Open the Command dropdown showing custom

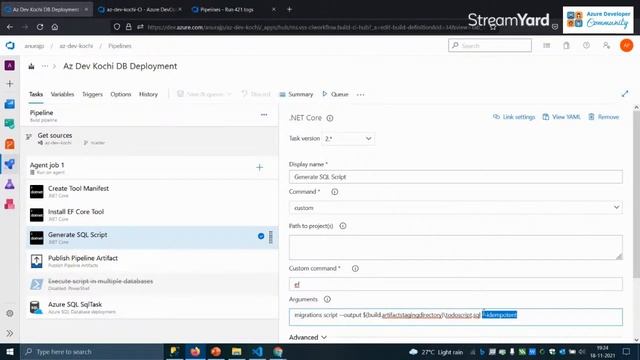point(456,208)
